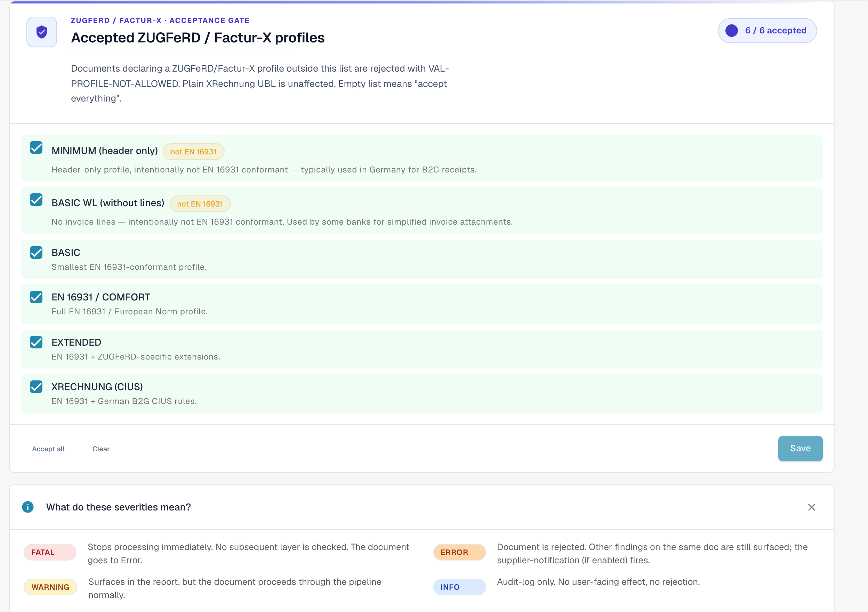This screenshot has height=612, width=868.
Task: Click 'Full EN 16931 / European Norm profile.' text
Action: point(130,312)
